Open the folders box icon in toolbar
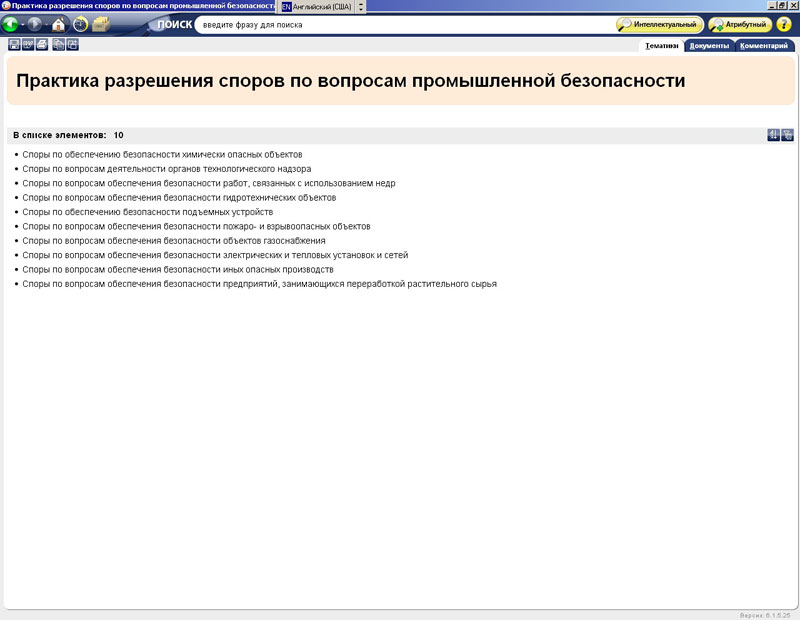Screen dimensions: 800x620 tap(101, 24)
